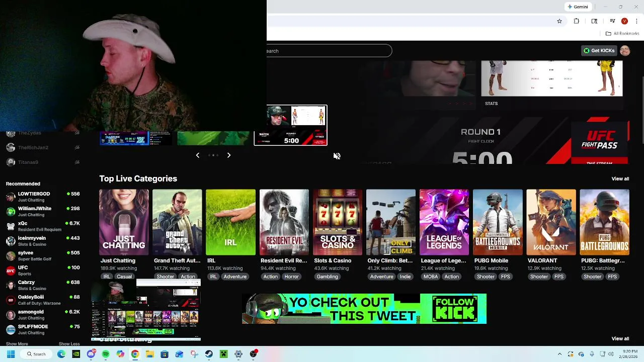
Task: Click the Indie tag under Only Climb
Action: tap(405, 277)
